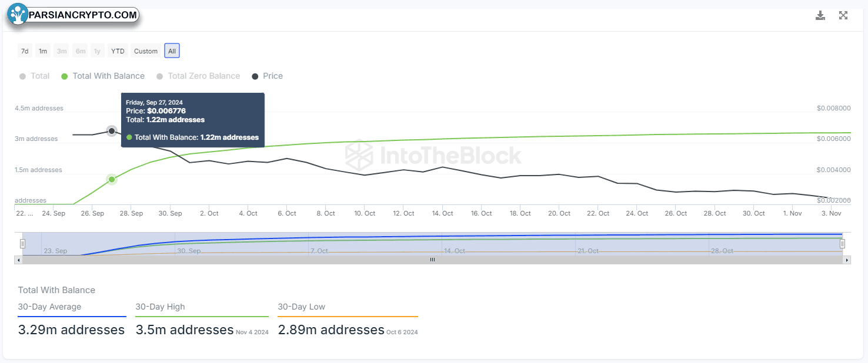Click the scrollbar left arrow
This screenshot has height=363, width=868.
pos(20,260)
